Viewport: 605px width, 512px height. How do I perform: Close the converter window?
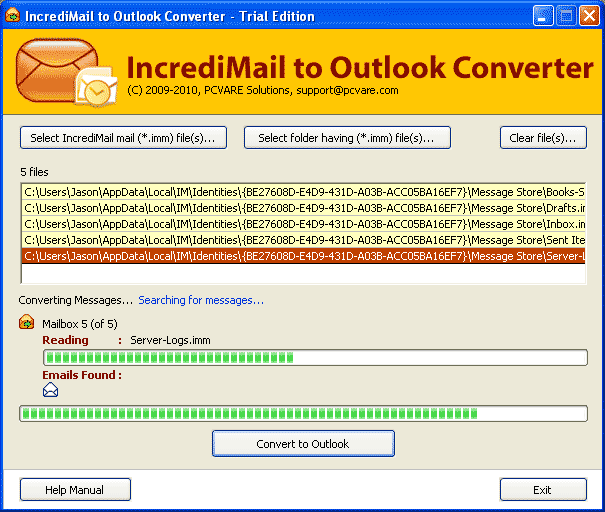tap(589, 16)
